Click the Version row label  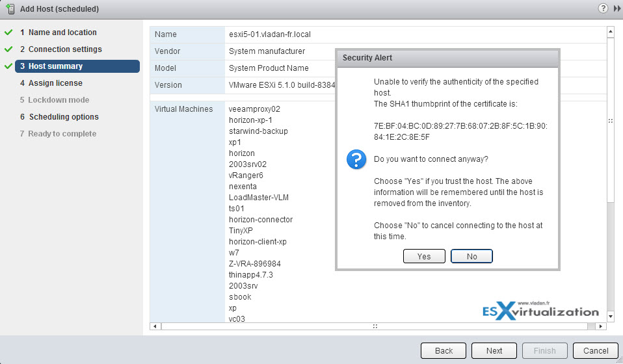click(x=168, y=85)
